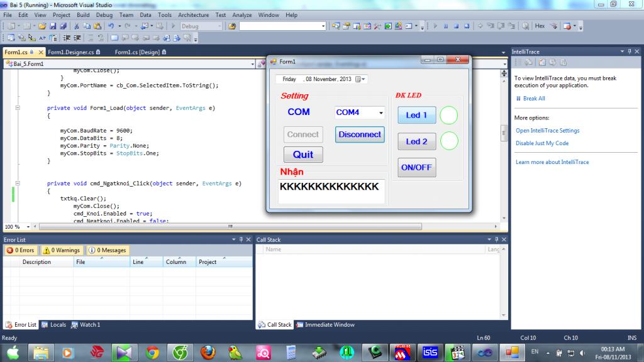Viewport: 644px width, 362px height.
Task: Toggle Hex display in the debug toolbar
Action: click(x=540, y=26)
